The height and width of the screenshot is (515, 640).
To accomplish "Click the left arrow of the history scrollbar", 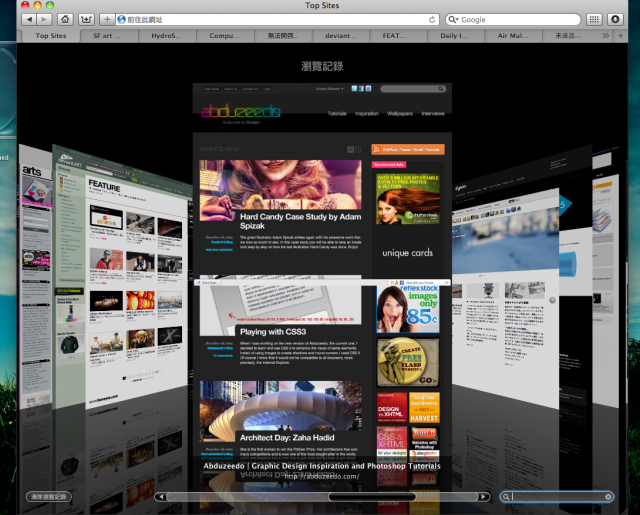I will (x=161, y=497).
